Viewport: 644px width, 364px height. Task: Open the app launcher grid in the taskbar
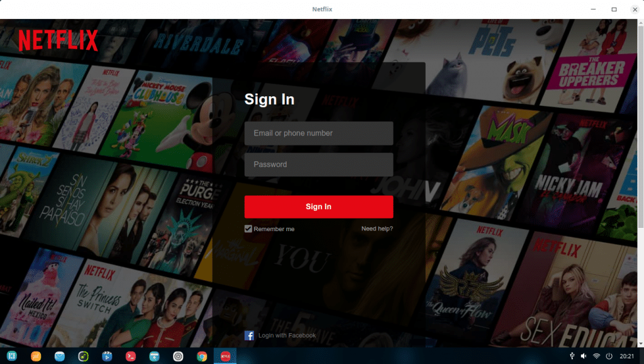[x=12, y=356]
